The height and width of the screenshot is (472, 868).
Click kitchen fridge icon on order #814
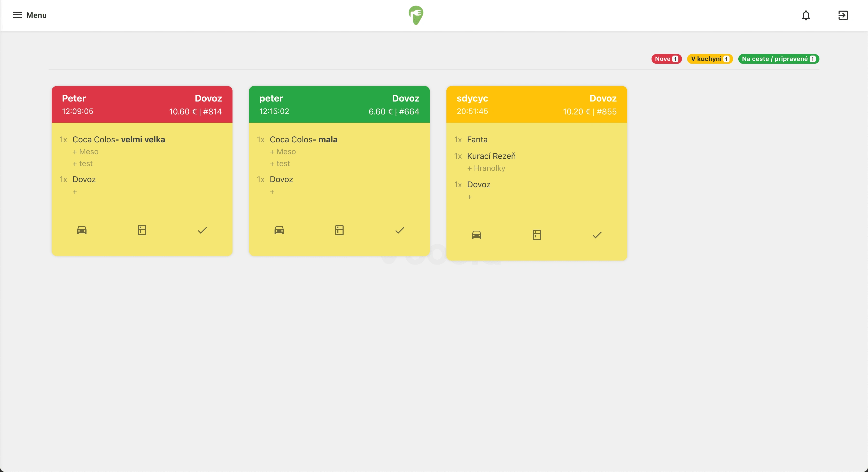coord(142,230)
